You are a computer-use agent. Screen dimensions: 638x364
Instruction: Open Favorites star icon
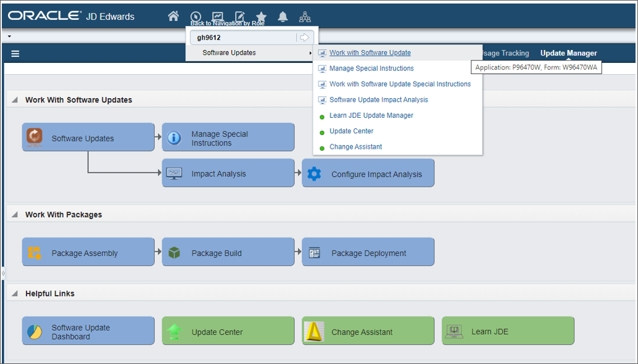click(x=261, y=16)
